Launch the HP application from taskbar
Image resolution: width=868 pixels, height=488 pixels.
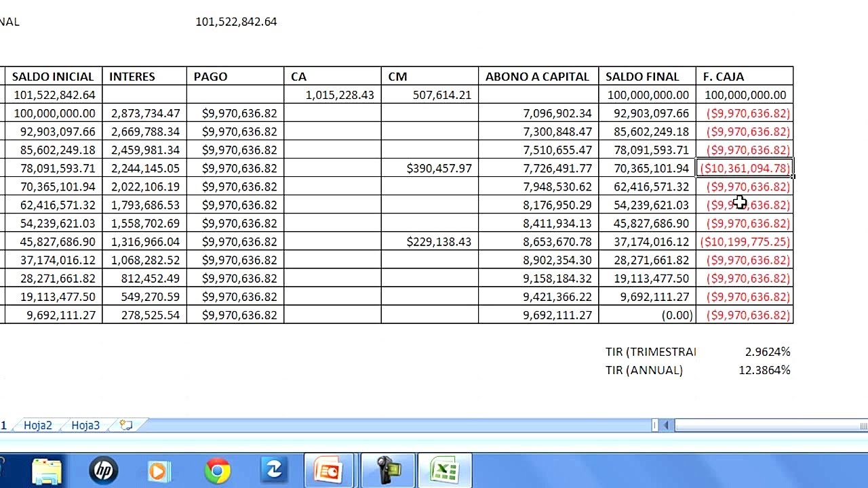(104, 470)
